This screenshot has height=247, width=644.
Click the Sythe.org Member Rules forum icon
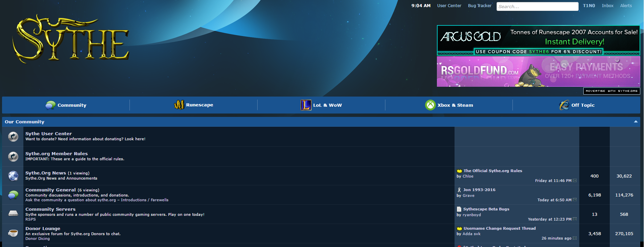click(x=13, y=157)
